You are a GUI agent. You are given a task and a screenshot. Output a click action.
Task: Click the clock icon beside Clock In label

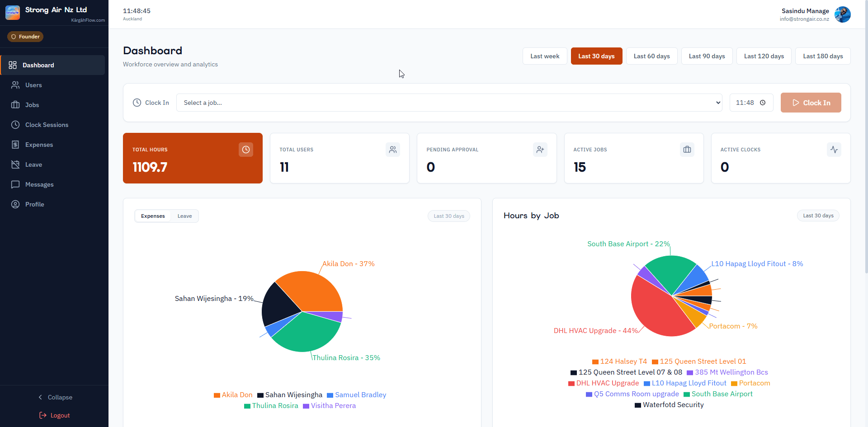[x=137, y=103]
